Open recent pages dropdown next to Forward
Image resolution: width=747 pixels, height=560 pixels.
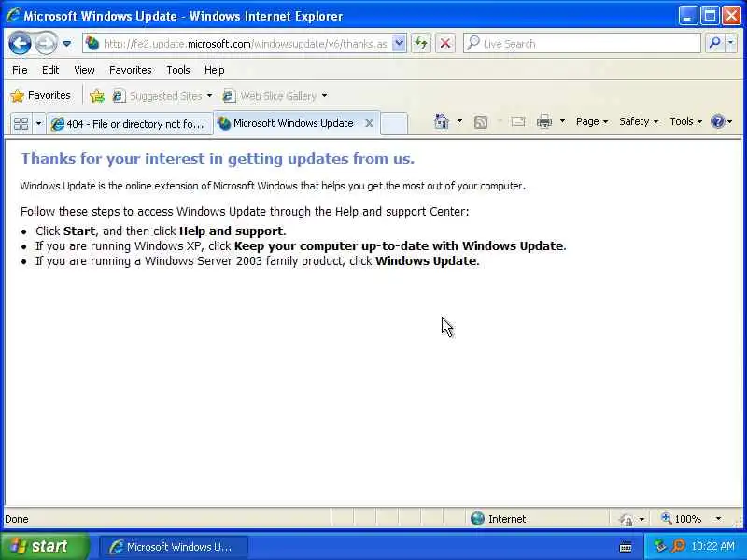[x=66, y=43]
